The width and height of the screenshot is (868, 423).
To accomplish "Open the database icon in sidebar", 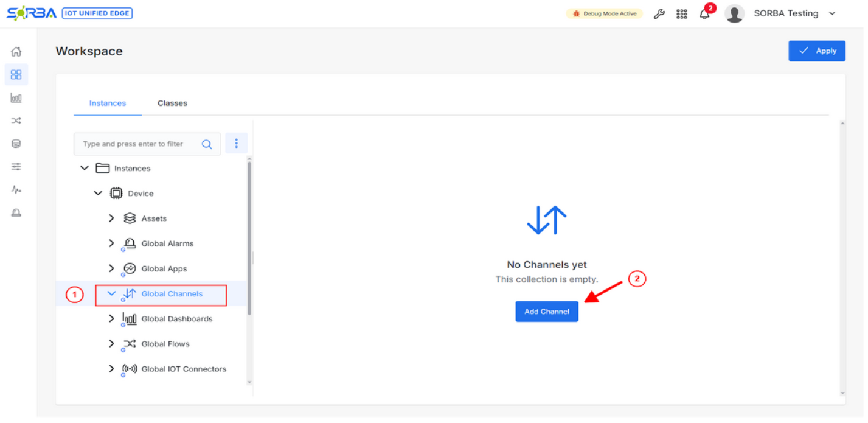I will pos(16,144).
